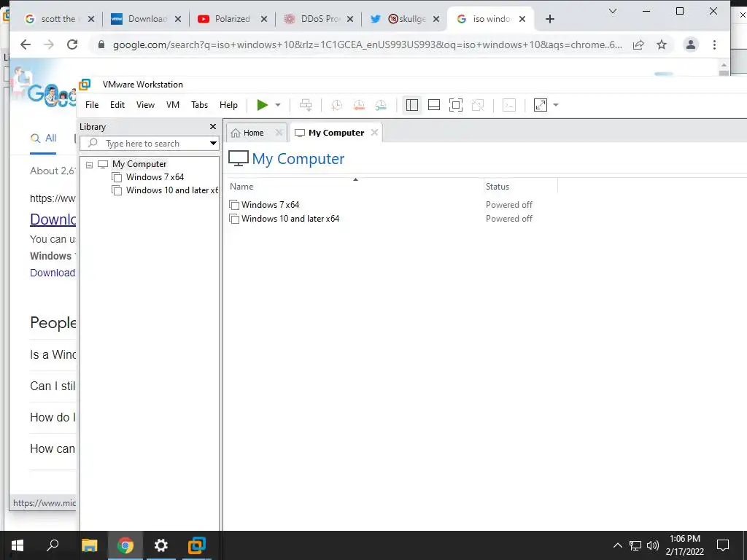This screenshot has width=747, height=560.
Task: Toggle the thumbnail bar view icon
Action: click(x=434, y=105)
